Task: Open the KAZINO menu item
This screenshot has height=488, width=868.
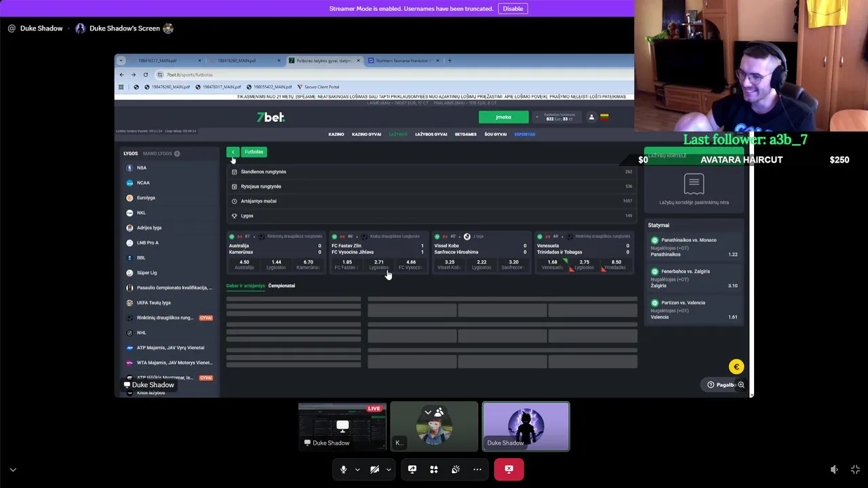Action: 336,134
